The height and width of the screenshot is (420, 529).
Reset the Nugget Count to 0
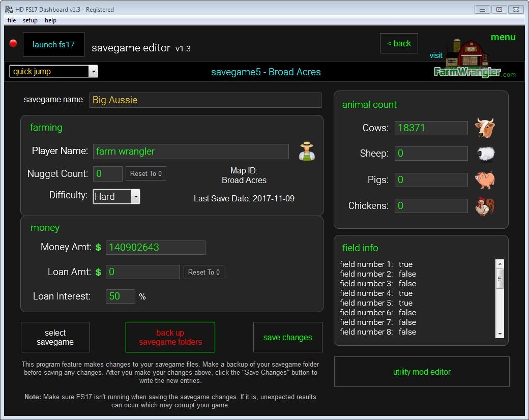(x=145, y=174)
